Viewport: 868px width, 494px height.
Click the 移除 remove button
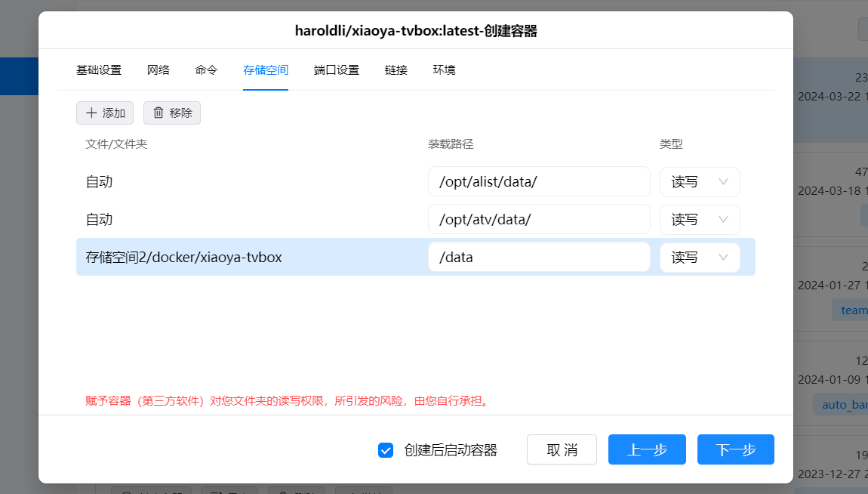point(172,113)
